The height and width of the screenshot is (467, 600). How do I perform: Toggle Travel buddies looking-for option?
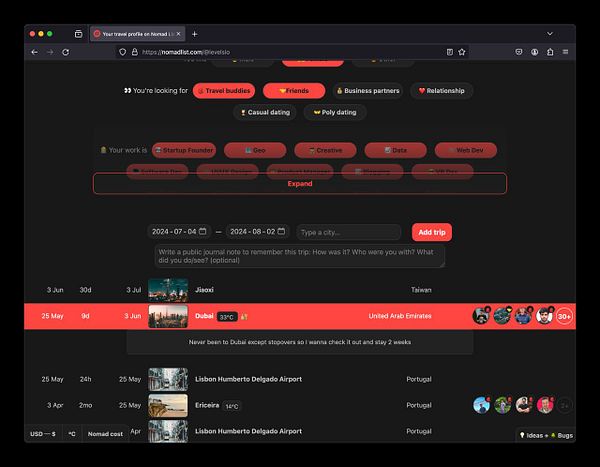tap(224, 91)
